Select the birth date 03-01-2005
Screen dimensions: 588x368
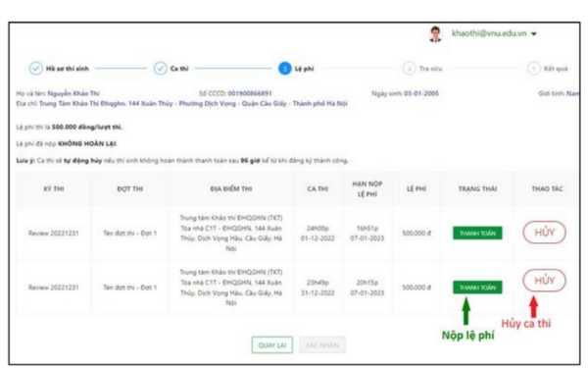pyautogui.click(x=421, y=93)
